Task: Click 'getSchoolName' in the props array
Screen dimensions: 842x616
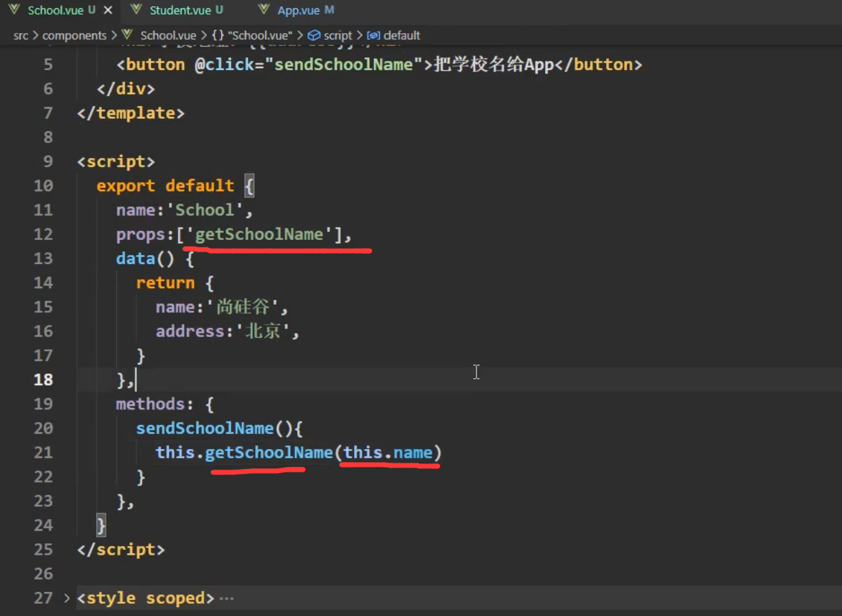Action: point(259,234)
